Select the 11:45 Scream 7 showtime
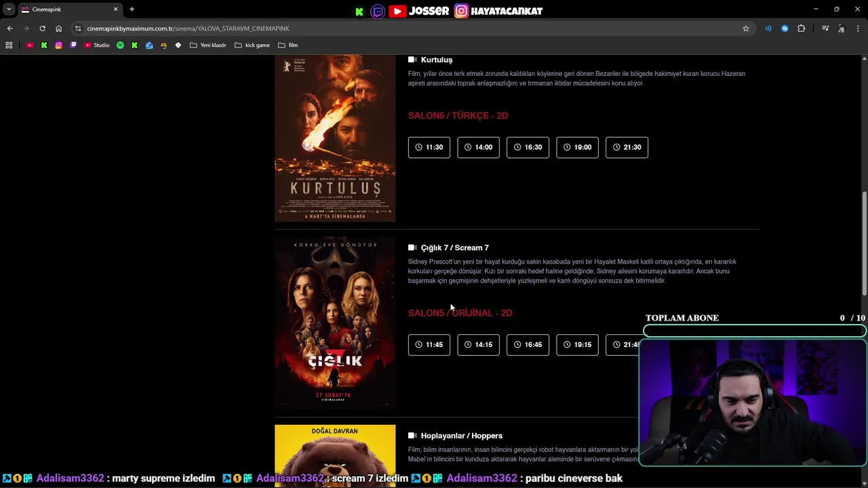868x488 pixels. (x=429, y=344)
